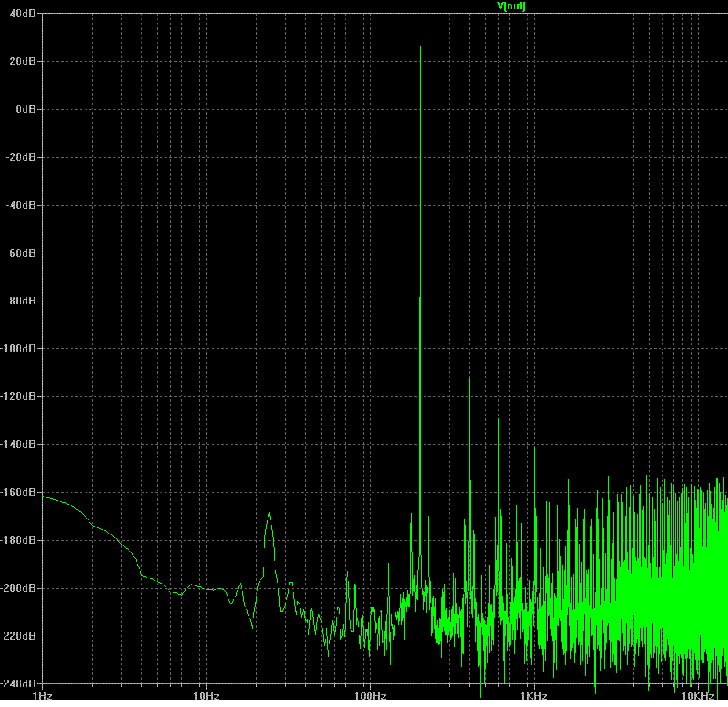
Task: Click the -240dB axis label
Action: pos(18,683)
